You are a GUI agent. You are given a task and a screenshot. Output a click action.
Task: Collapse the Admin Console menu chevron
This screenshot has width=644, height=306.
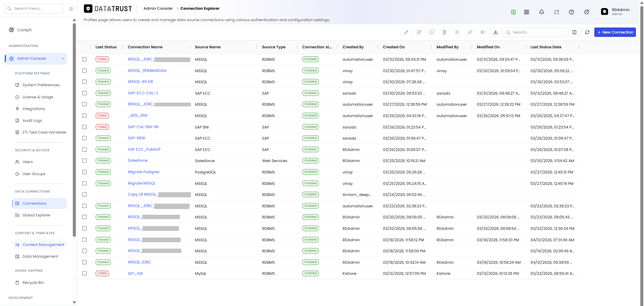tap(63, 59)
